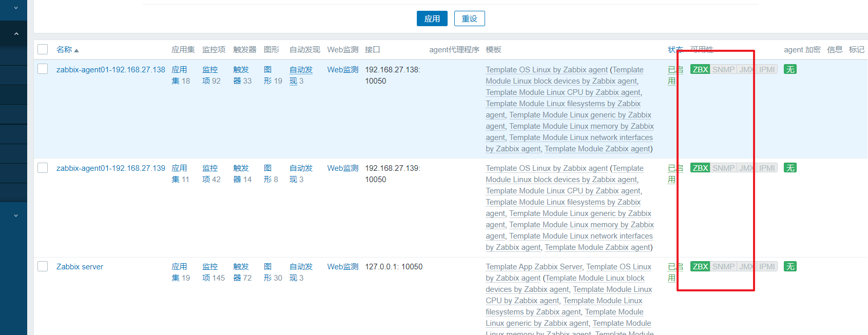Viewport: 868px width, 335px height.
Task: Click SNMP badge for host 192.168.27.138
Action: point(723,69)
